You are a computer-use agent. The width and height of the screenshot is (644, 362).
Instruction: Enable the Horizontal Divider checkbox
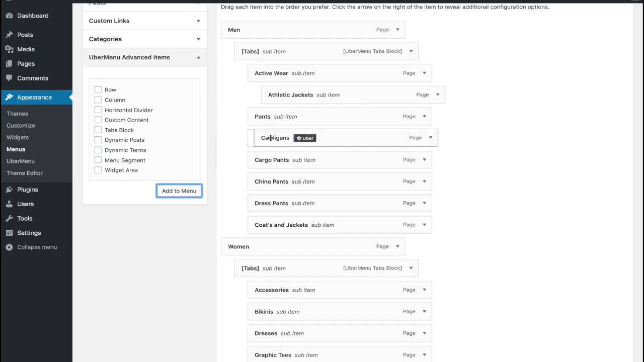coord(98,110)
